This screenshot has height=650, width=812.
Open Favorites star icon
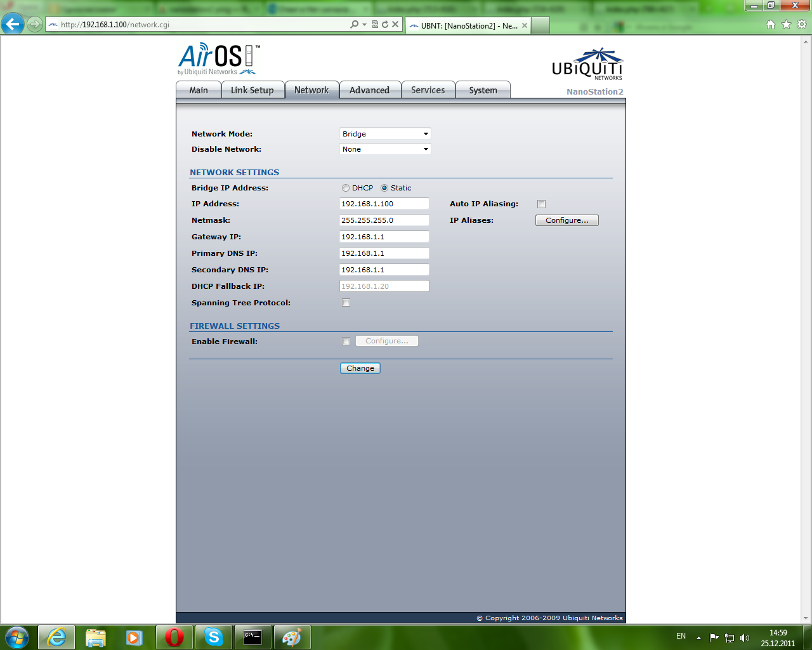coord(786,24)
